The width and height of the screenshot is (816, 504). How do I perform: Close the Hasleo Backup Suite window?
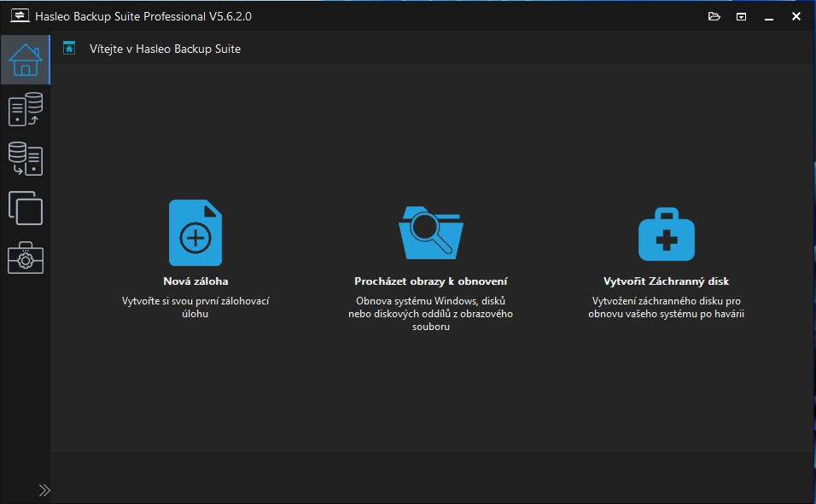(796, 16)
